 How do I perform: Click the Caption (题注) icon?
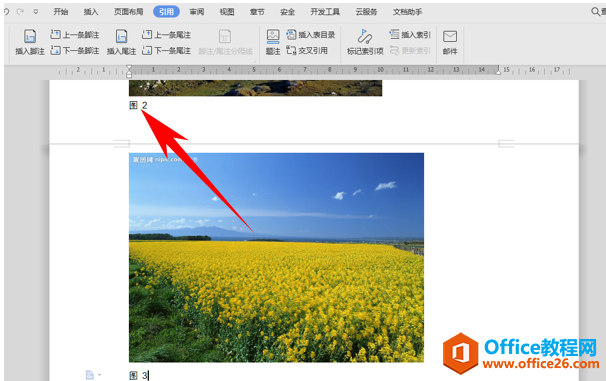[273, 36]
